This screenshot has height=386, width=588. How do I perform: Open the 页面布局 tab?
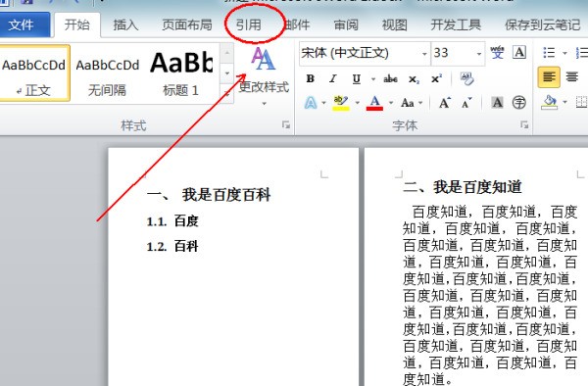pos(187,25)
